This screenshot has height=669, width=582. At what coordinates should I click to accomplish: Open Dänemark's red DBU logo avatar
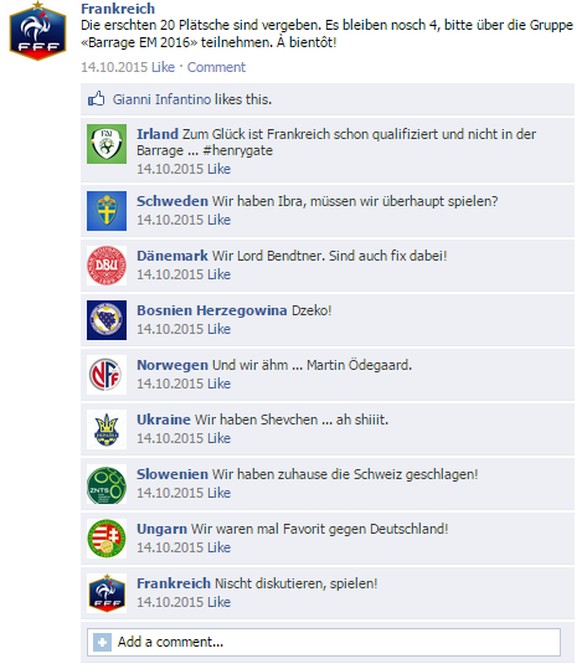pyautogui.click(x=107, y=265)
